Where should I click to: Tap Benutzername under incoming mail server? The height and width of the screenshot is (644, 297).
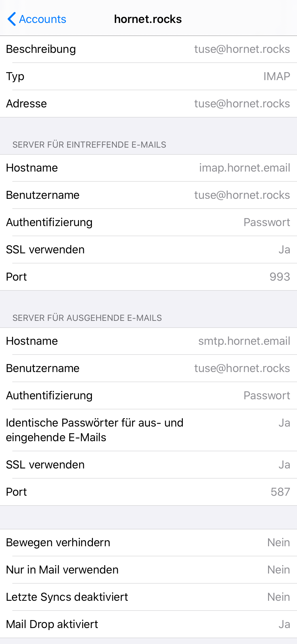(148, 195)
